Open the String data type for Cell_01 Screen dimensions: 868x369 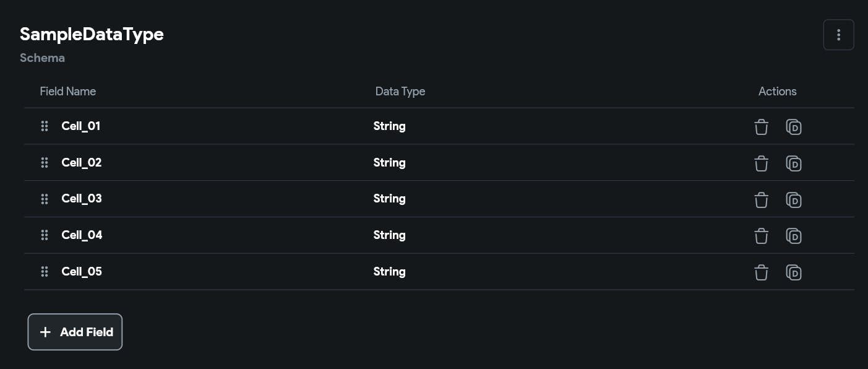(x=389, y=126)
